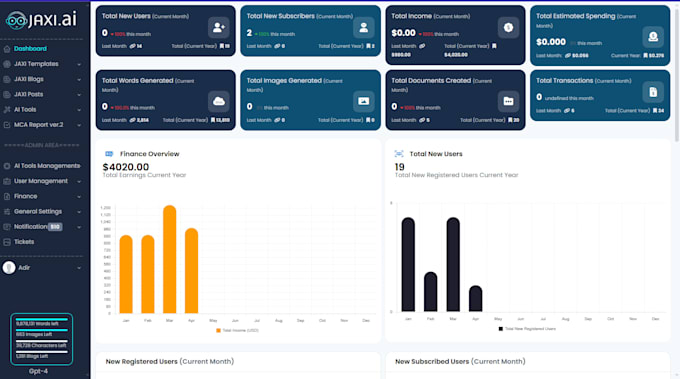Screen dimensions: 680x379
Task: Click the Dashboard home icon
Action: point(7,49)
